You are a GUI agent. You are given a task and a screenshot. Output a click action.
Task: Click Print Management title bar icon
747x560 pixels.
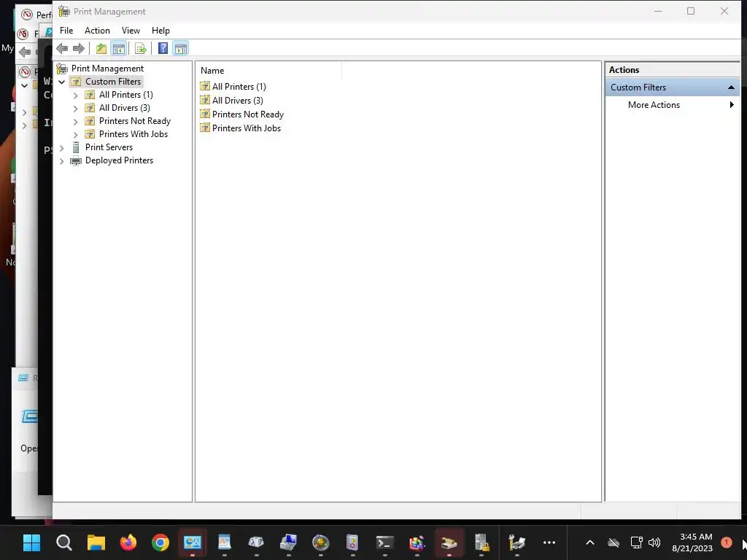[64, 12]
